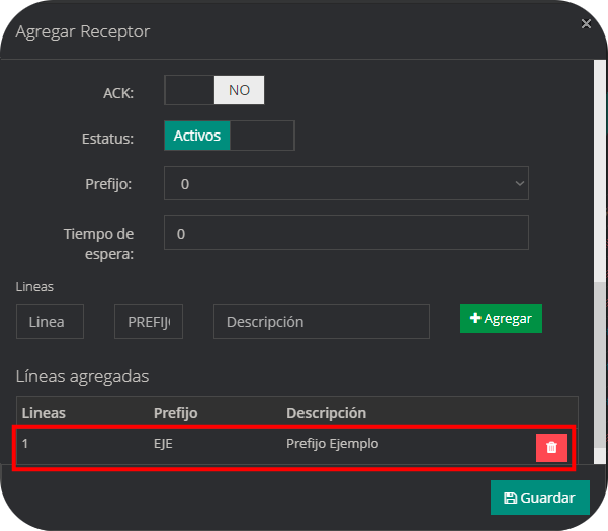
Task: Close the Agregar Receptor dialog
Action: tap(584, 21)
